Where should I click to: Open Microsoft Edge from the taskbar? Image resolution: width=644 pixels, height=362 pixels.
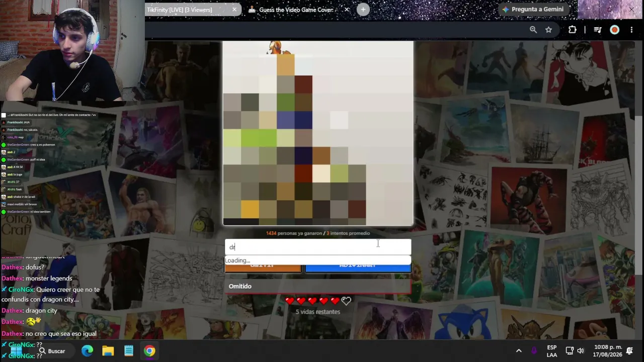click(88, 351)
